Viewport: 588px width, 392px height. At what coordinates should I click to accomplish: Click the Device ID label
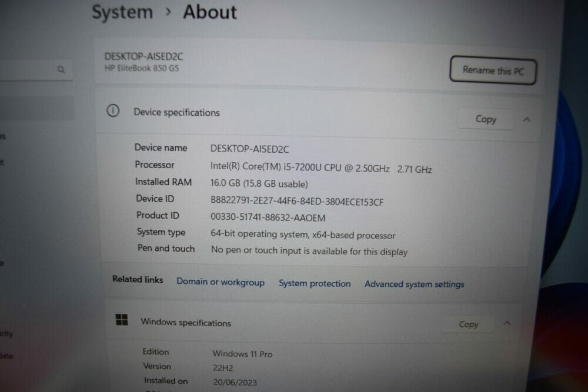pos(155,199)
